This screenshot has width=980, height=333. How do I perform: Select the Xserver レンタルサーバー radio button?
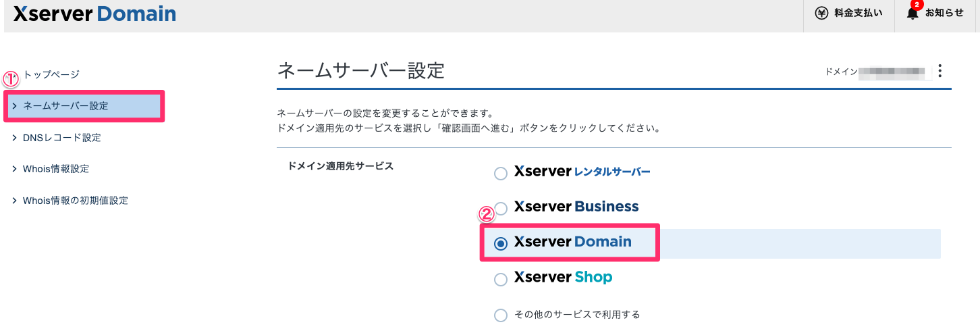tap(501, 174)
